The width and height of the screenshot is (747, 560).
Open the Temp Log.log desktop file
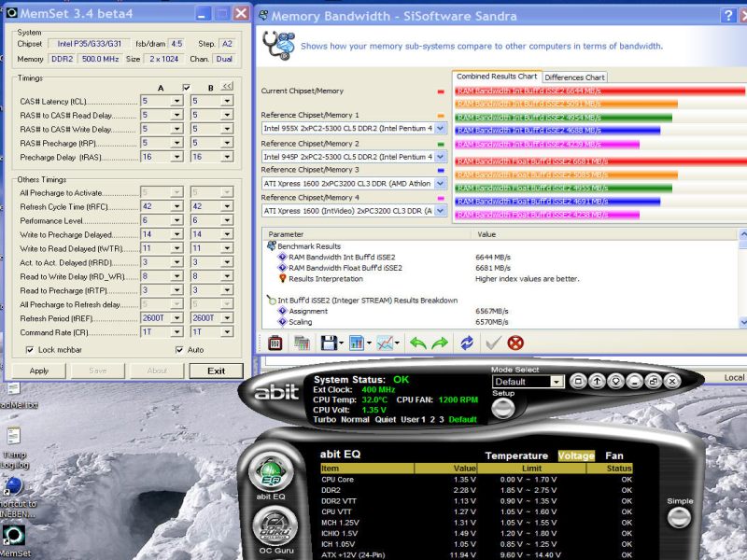[x=13, y=435]
